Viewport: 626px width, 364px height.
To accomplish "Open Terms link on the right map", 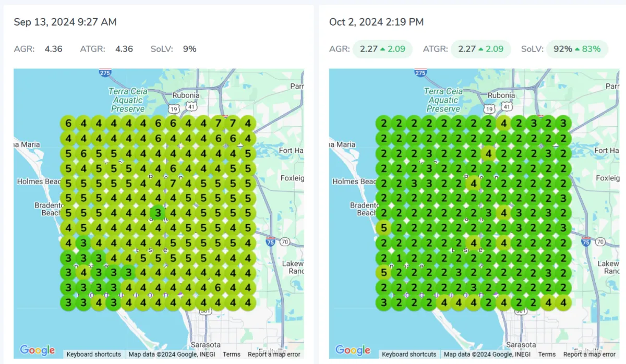I will pos(547,354).
